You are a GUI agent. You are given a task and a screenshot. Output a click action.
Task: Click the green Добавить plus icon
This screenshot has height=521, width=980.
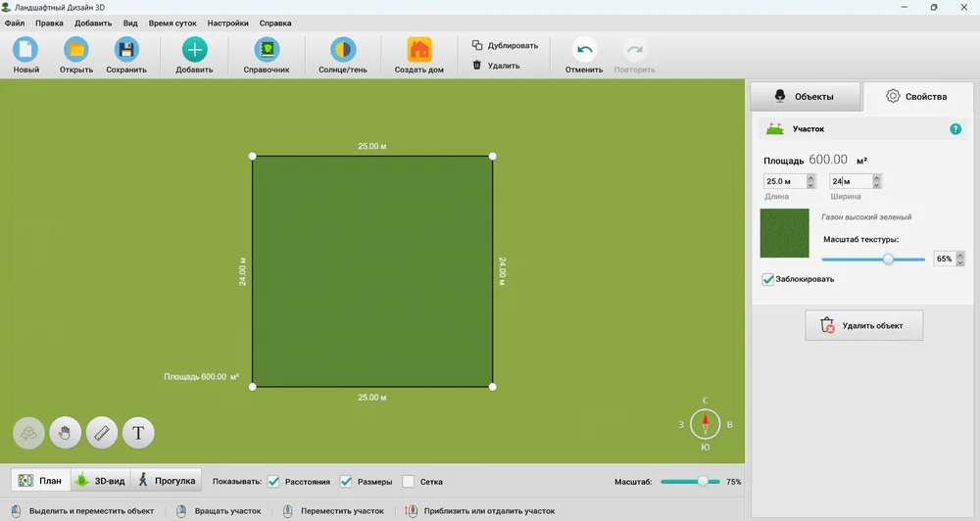tap(194, 49)
